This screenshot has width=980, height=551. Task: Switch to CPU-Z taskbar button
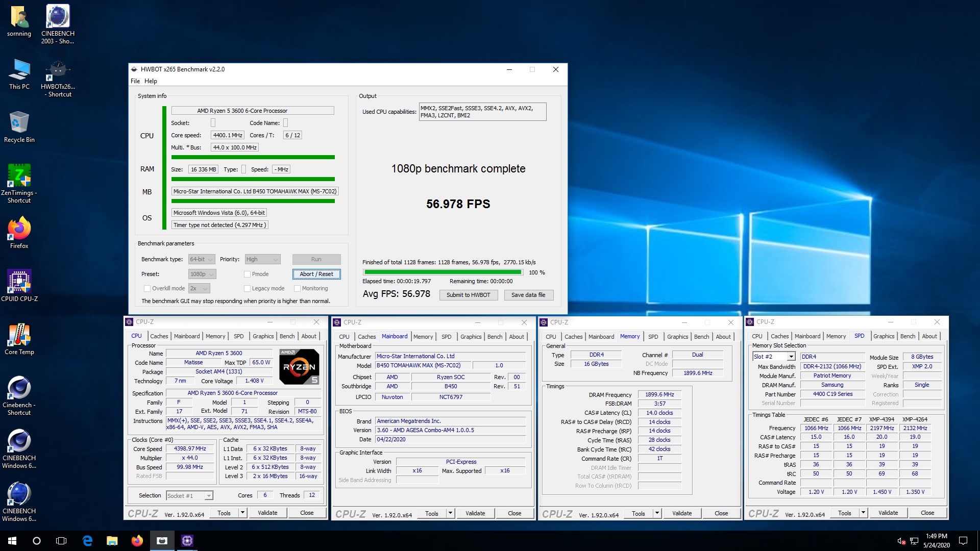click(187, 541)
